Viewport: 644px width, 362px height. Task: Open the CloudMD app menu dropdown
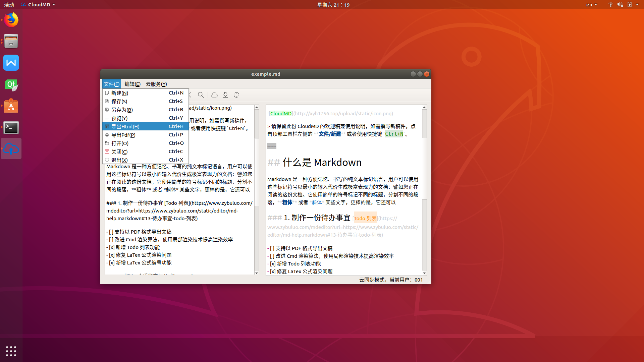coord(38,5)
